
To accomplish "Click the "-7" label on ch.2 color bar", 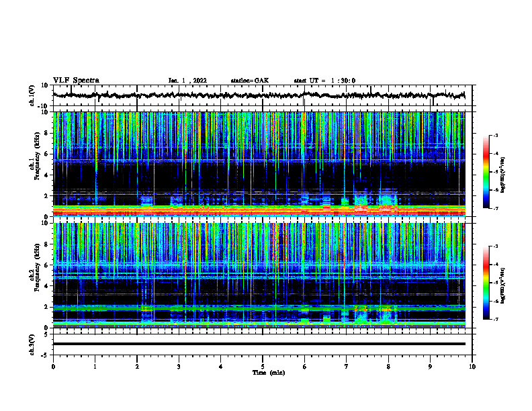I will (x=495, y=320).
